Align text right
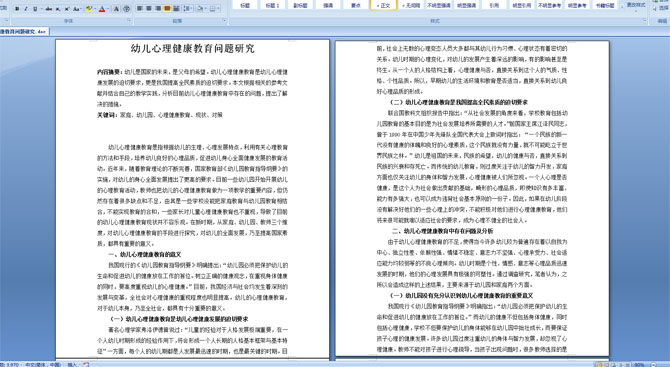Viewport: 670px width, 367px height. click(x=158, y=9)
